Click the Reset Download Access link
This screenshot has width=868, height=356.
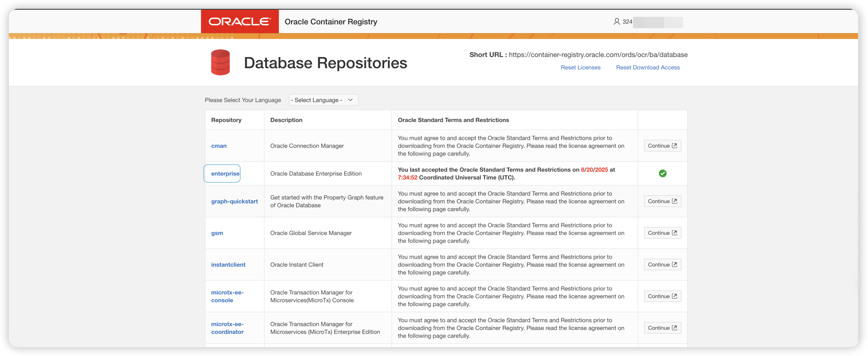[647, 68]
